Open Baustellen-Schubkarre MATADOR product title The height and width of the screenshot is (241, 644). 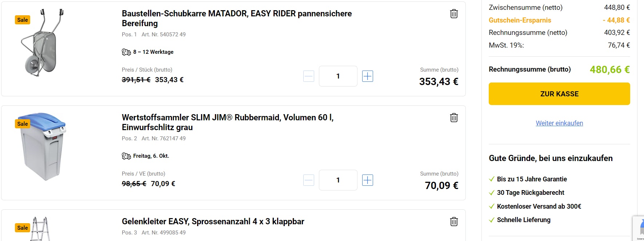point(236,18)
